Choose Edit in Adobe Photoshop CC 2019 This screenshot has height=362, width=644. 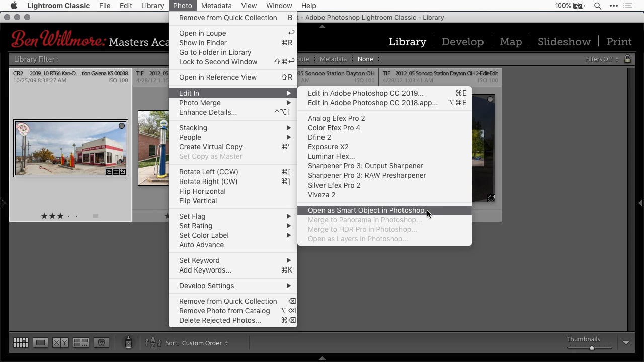(384, 93)
